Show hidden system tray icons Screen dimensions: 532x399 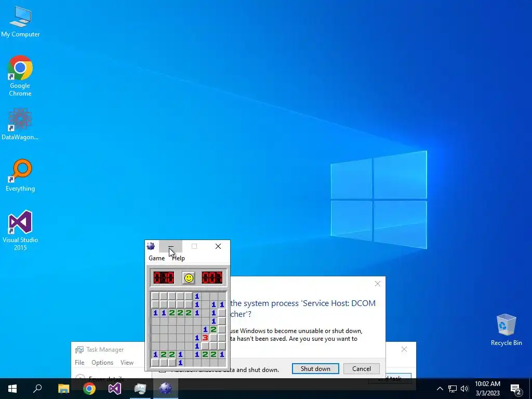click(x=440, y=389)
